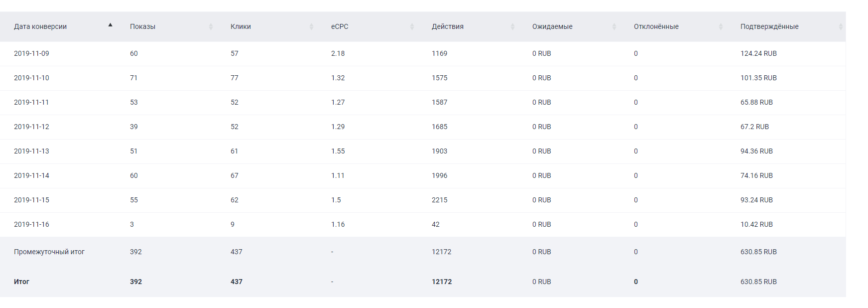Screen dimensions: 868x308
Task: Click Промежуточный итог subtotal row label
Action: point(49,252)
